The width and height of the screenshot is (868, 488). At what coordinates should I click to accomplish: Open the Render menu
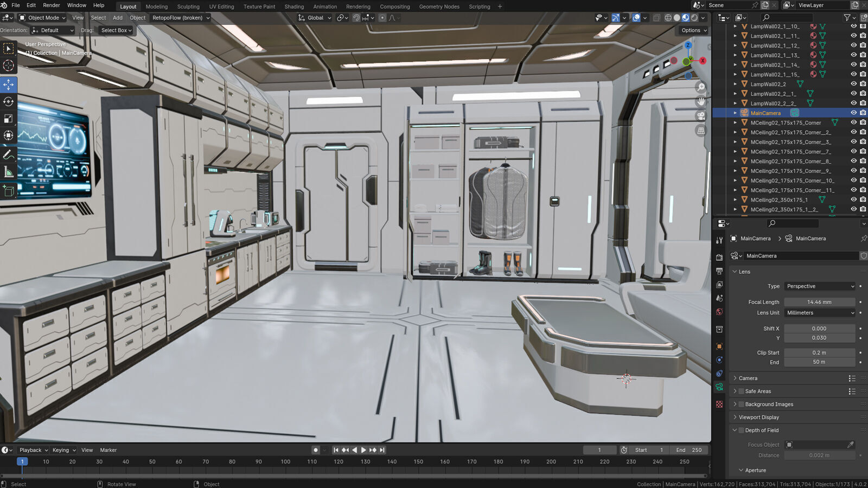pos(52,5)
